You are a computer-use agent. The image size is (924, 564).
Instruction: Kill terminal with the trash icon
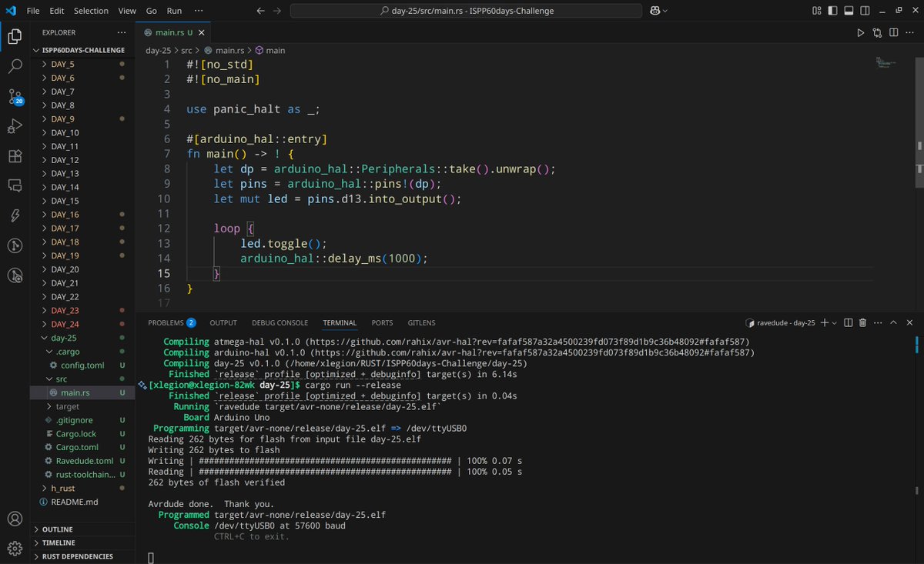[862, 323]
